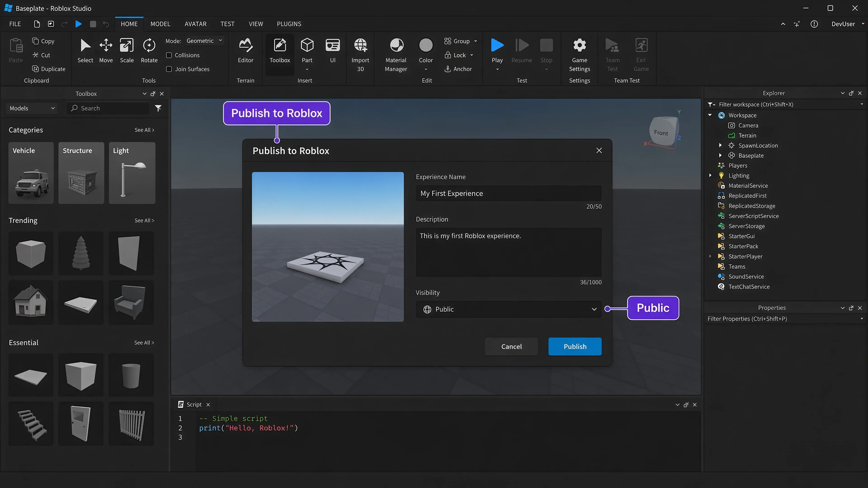Image resolution: width=868 pixels, height=488 pixels.
Task: Enable the Collisions checkbox
Action: point(169,55)
